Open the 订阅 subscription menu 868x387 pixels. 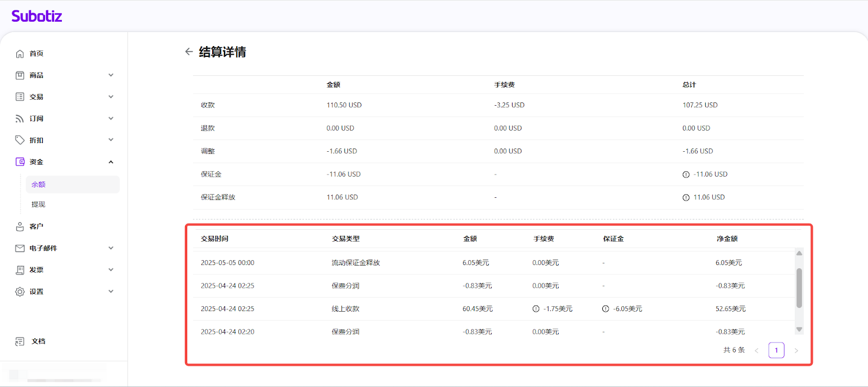click(x=36, y=119)
